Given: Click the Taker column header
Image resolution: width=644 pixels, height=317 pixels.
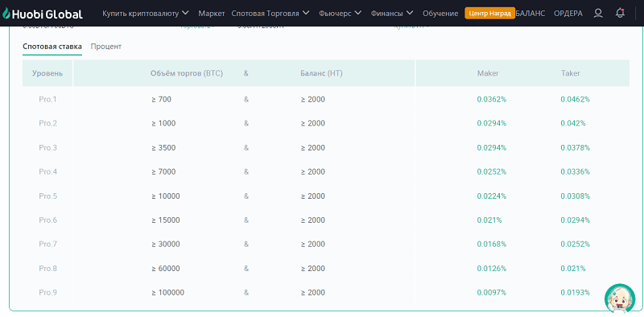Looking at the screenshot, I should point(571,73).
